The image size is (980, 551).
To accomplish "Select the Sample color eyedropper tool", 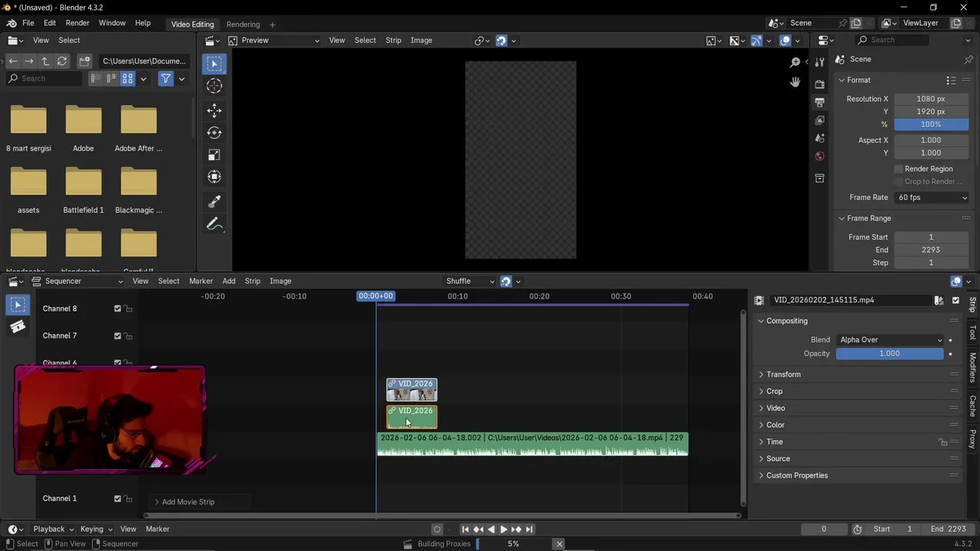I will (x=214, y=201).
